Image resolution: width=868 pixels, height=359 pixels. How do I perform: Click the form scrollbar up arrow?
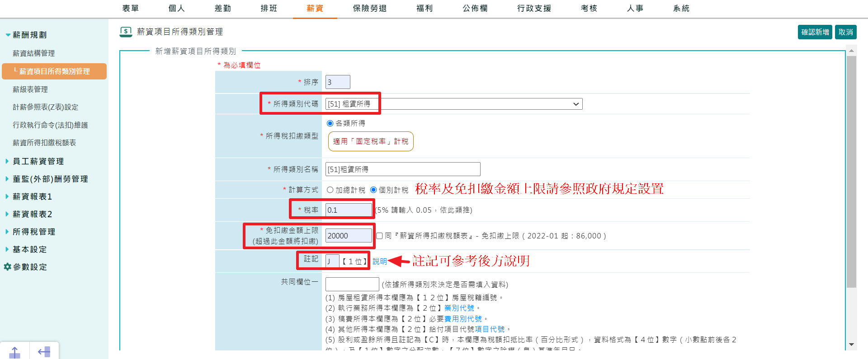pos(851,51)
